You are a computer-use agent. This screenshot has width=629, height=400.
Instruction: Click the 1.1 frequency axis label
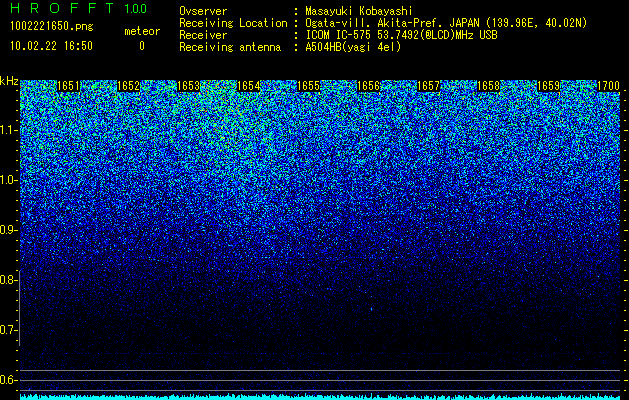pyautogui.click(x=8, y=130)
